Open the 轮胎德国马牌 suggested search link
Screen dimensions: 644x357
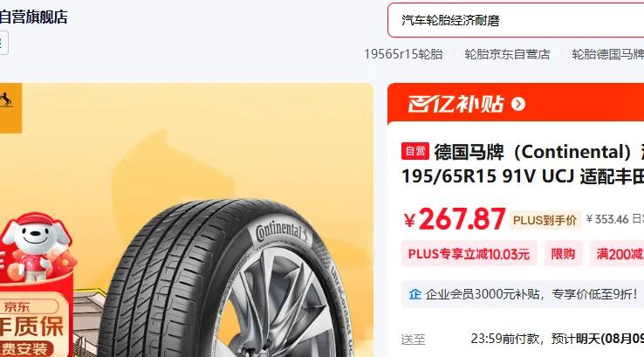[x=608, y=54]
